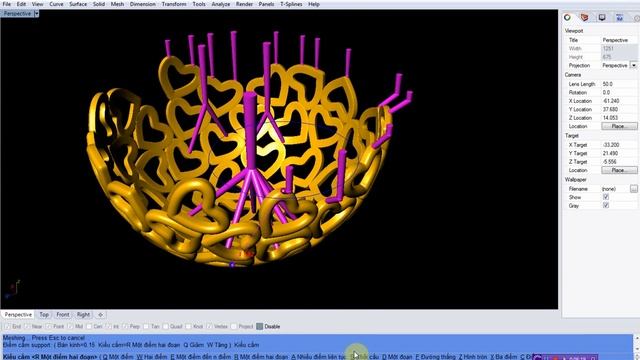Viewport: 640px width, 360px height.
Task: Switch to the Right viewport tab
Action: [x=83, y=315]
